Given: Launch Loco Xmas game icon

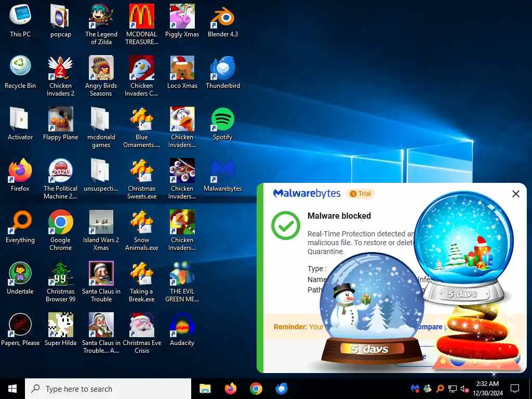Looking at the screenshot, I should click(182, 72).
